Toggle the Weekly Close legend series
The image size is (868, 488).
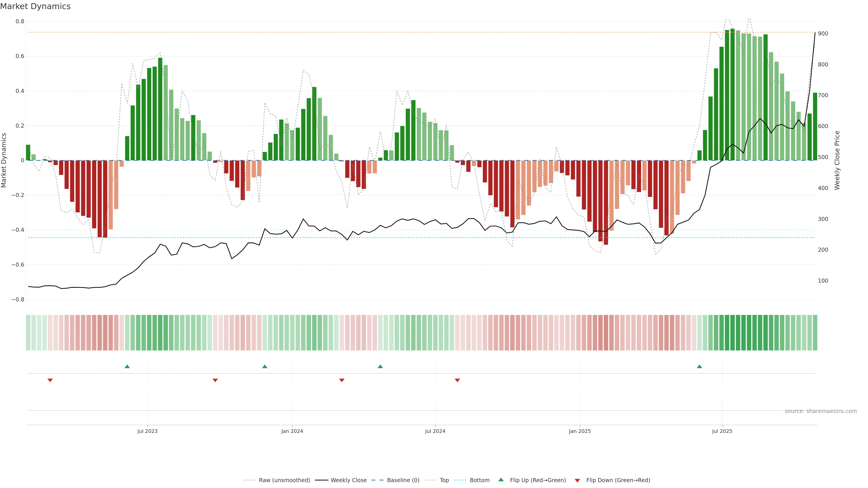coord(348,480)
